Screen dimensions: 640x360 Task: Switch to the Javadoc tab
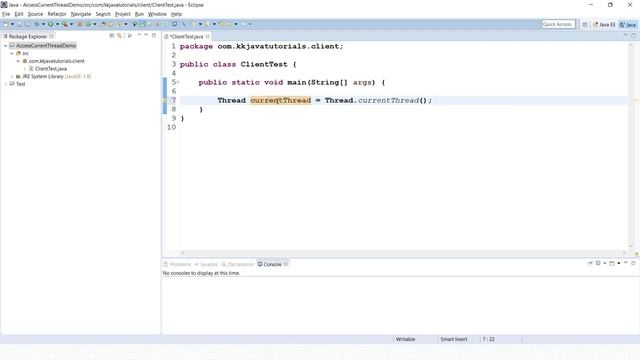coord(207,264)
